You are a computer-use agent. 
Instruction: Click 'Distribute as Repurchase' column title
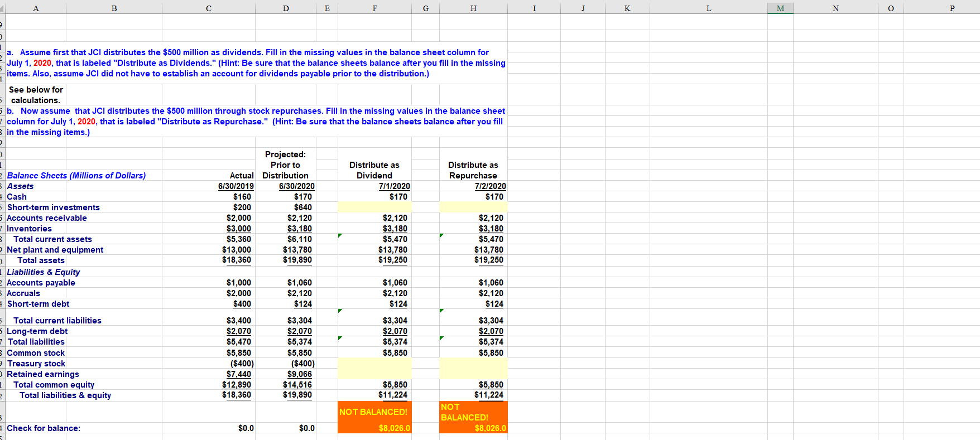click(x=473, y=170)
